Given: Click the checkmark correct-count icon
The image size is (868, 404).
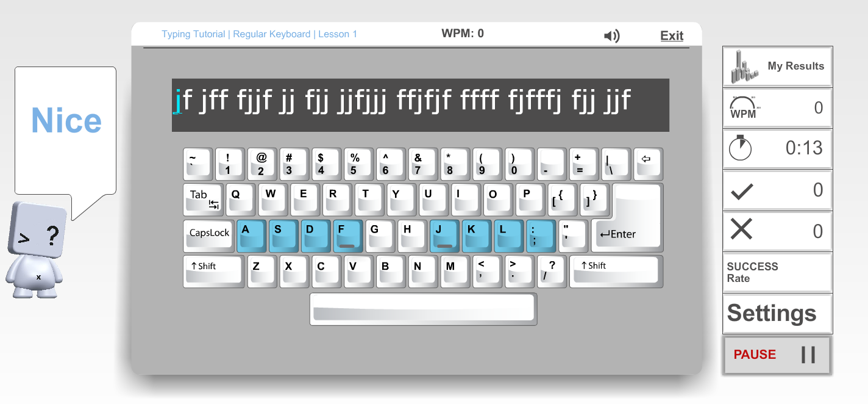Looking at the screenshot, I should pyautogui.click(x=742, y=190).
